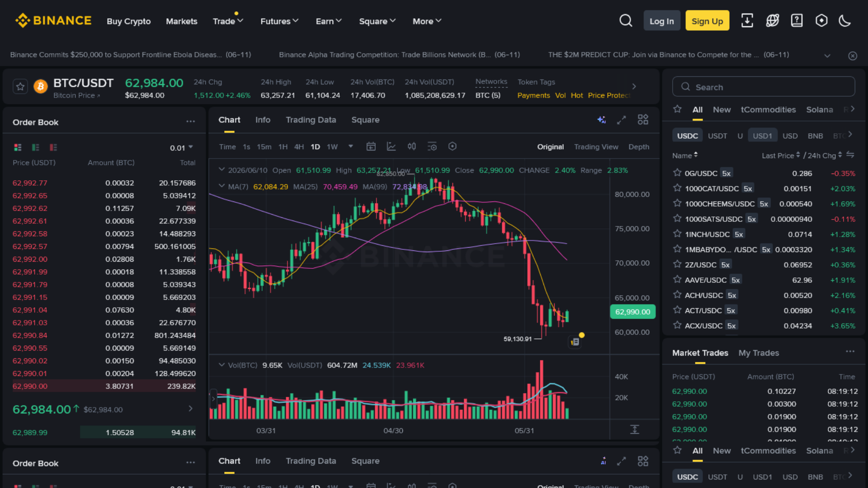
Task: Switch chart to Trading View mode
Action: [x=596, y=147]
